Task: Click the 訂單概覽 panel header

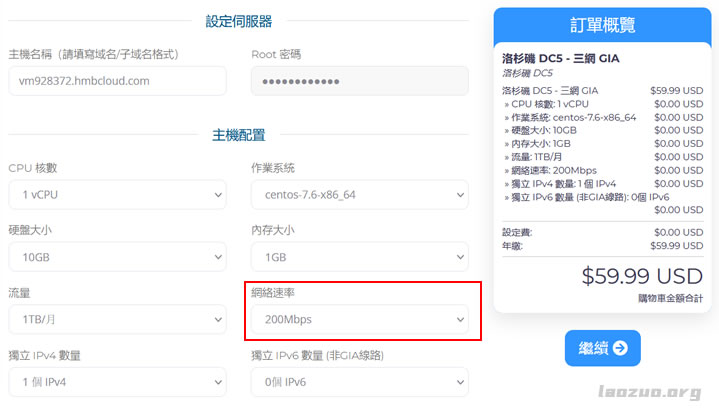Action: 602,25
